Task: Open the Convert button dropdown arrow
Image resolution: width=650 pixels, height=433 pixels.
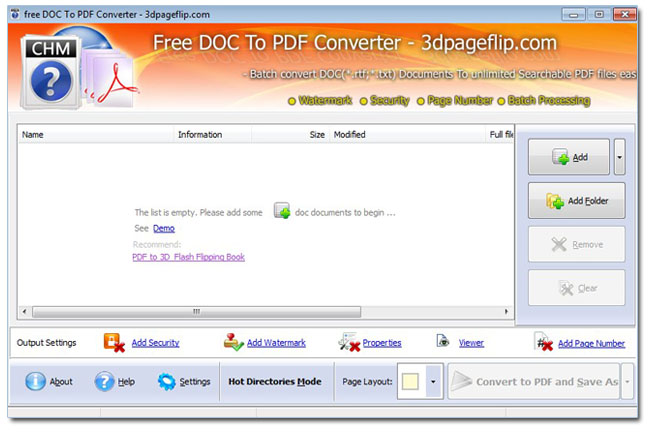Action: click(x=627, y=382)
